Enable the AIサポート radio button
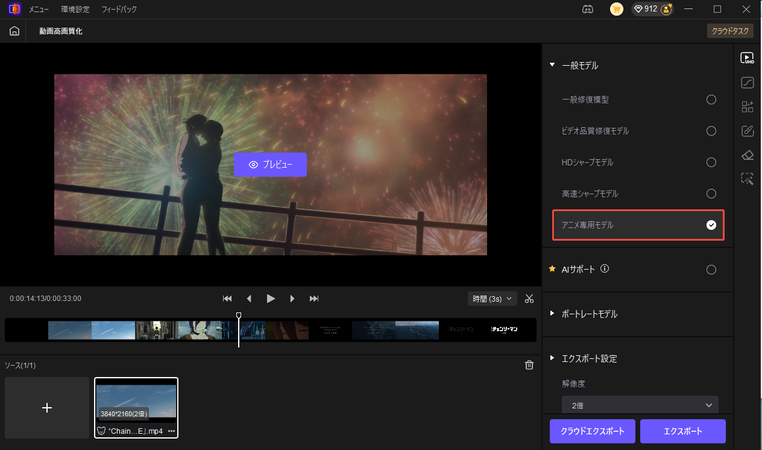Image resolution: width=762 pixels, height=450 pixels. click(x=711, y=270)
